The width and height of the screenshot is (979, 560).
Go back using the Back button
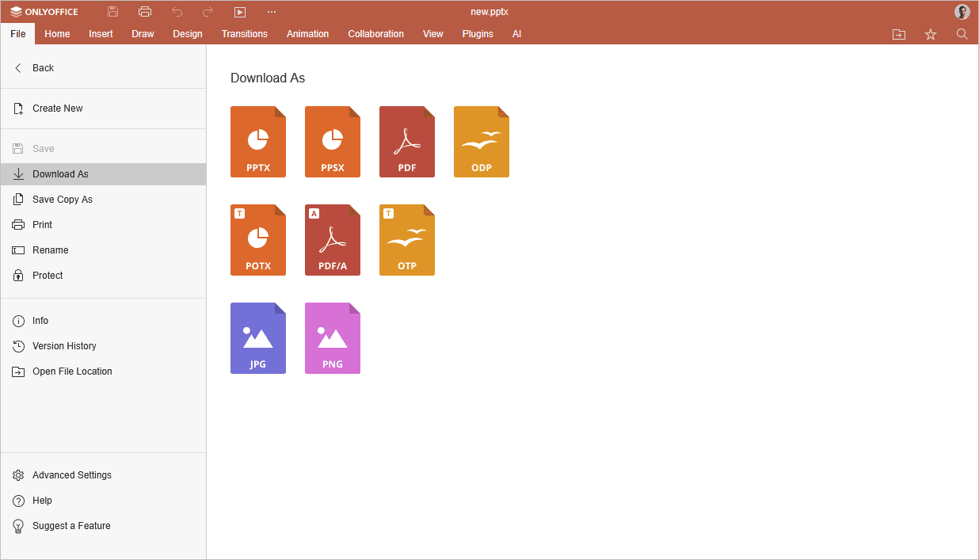pos(43,68)
